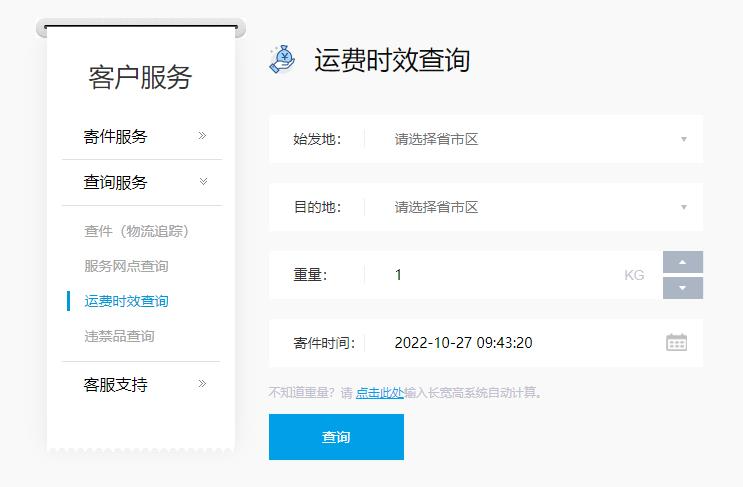The height and width of the screenshot is (487, 743).
Task: Expand the 客服支持 chevron
Action: [x=202, y=384]
